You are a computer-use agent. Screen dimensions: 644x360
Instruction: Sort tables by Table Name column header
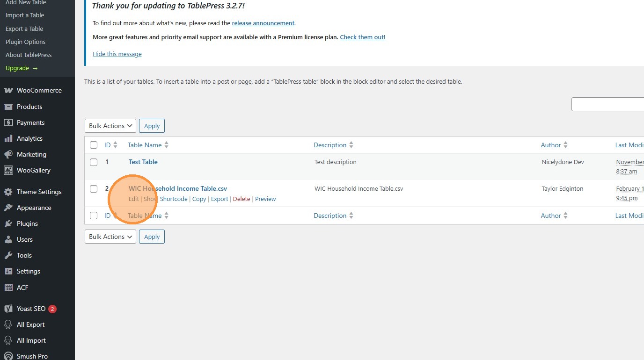(x=145, y=145)
